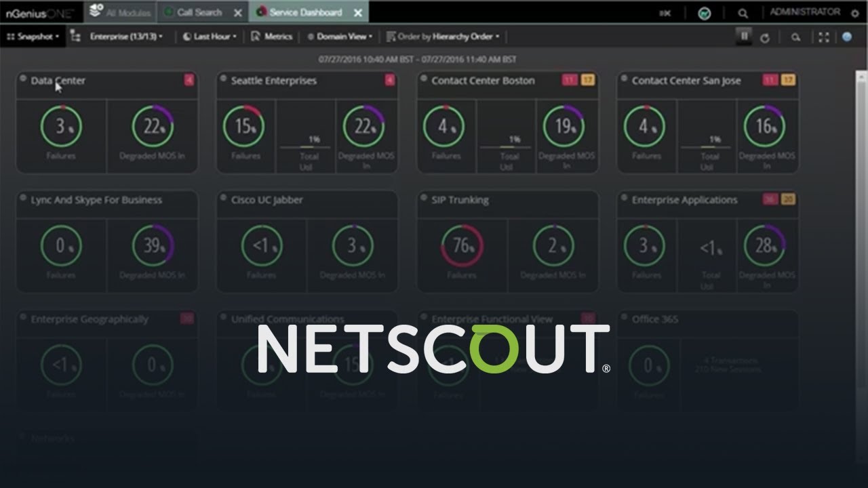Click the close-all tabs icon in header
Image resolution: width=868 pixels, height=488 pixels.
click(x=665, y=13)
